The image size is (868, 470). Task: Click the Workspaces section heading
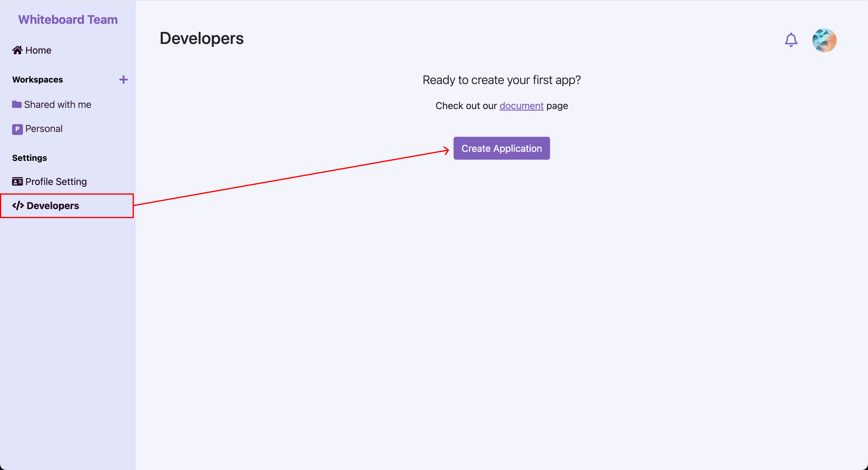(37, 80)
